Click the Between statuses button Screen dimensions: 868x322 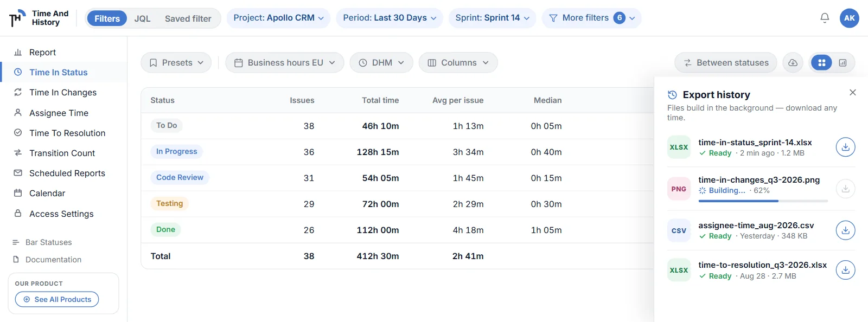(726, 63)
